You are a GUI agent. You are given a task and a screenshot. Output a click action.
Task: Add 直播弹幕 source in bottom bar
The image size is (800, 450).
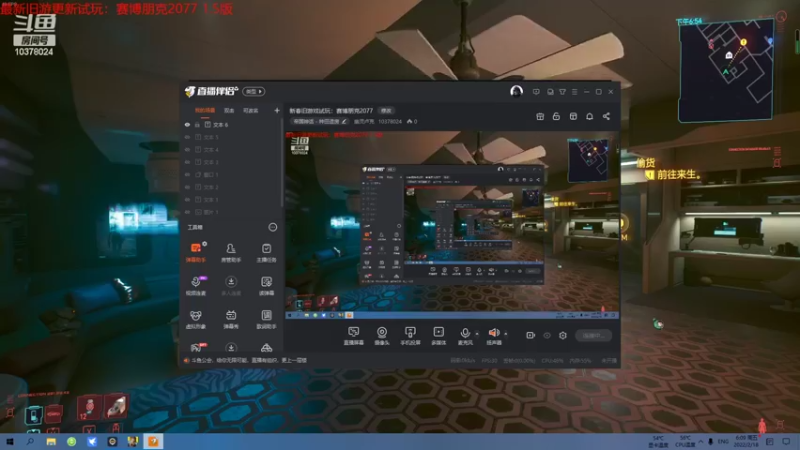tap(353, 336)
